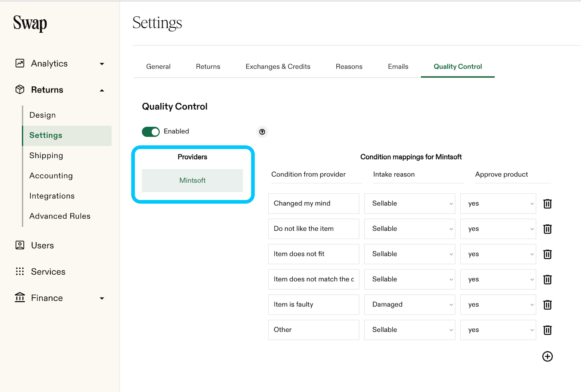Expand the Analytics menu arrow
The height and width of the screenshot is (392, 581).
click(x=102, y=64)
